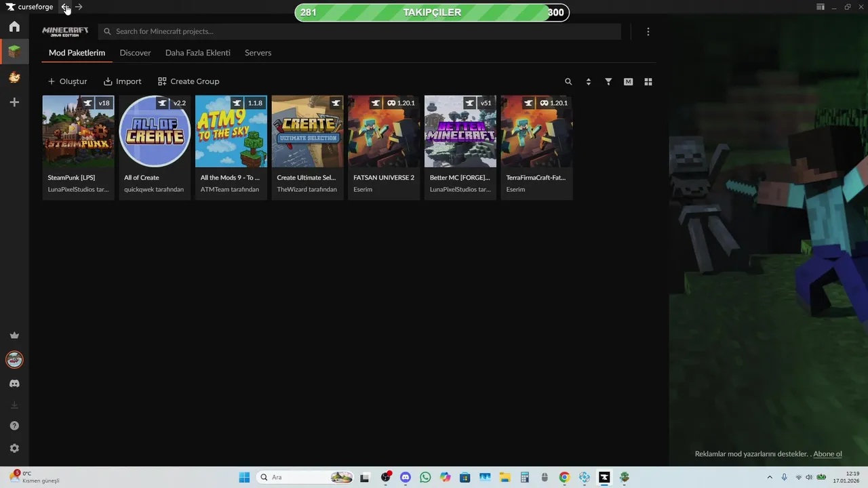Search modpacks using magnifier icon in toolbar
868x488 pixels.
coord(568,81)
